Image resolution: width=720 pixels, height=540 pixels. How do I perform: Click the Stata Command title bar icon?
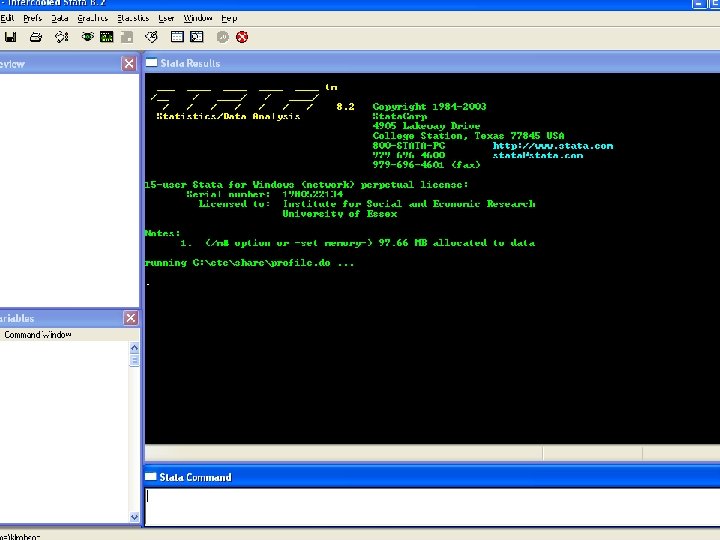tap(151, 477)
